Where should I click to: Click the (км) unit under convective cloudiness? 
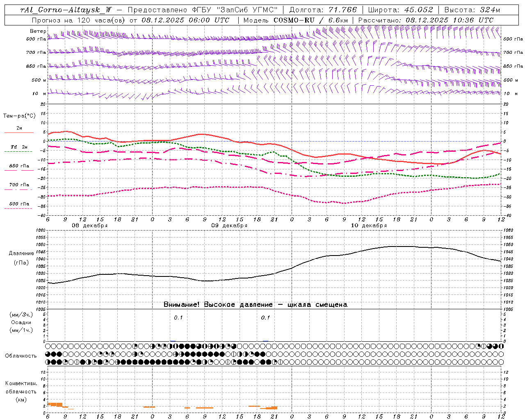pyautogui.click(x=21, y=399)
